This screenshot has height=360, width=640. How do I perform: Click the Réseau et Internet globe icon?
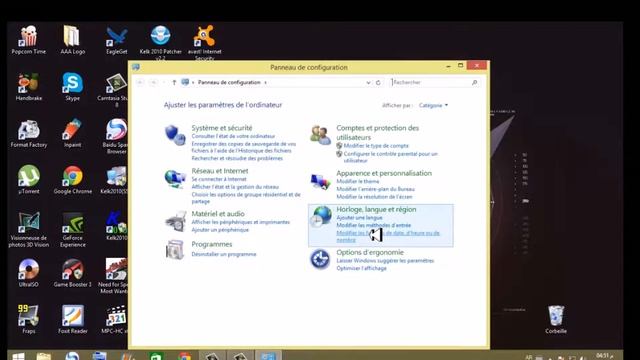tap(175, 179)
